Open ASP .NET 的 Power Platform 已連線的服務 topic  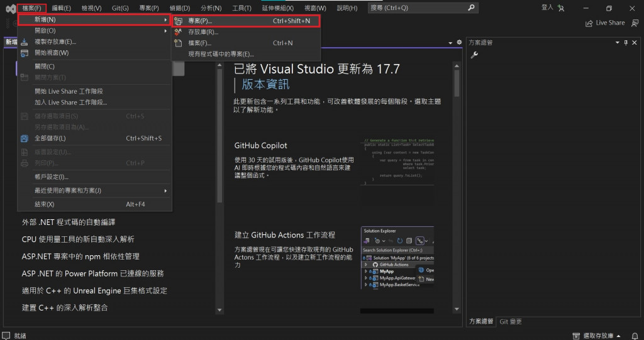[x=93, y=273]
